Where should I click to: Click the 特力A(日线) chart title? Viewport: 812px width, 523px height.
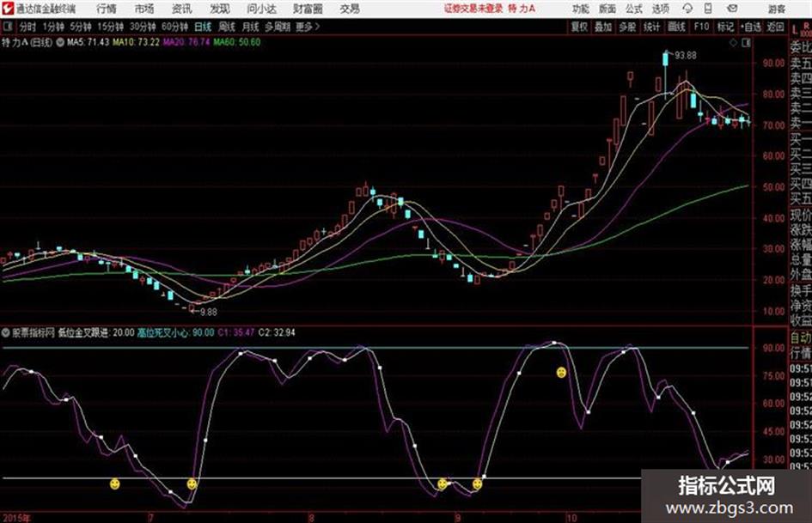pyautogui.click(x=27, y=42)
